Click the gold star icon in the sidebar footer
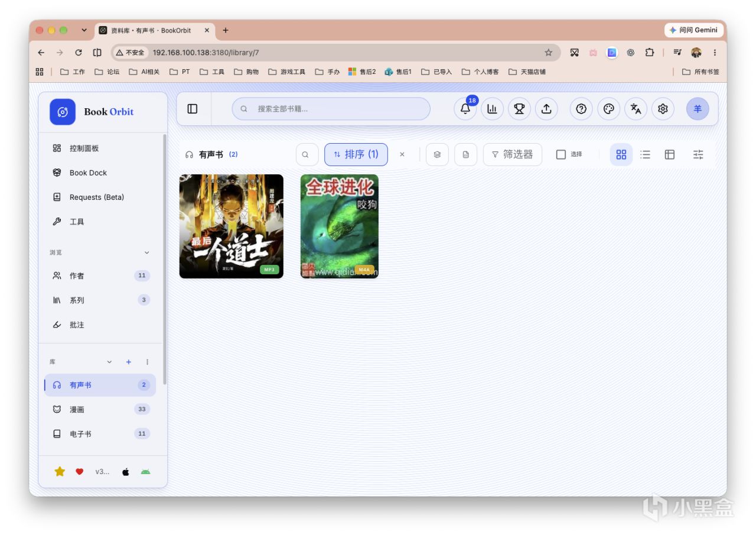Viewport: 756px width, 535px height. (x=60, y=471)
